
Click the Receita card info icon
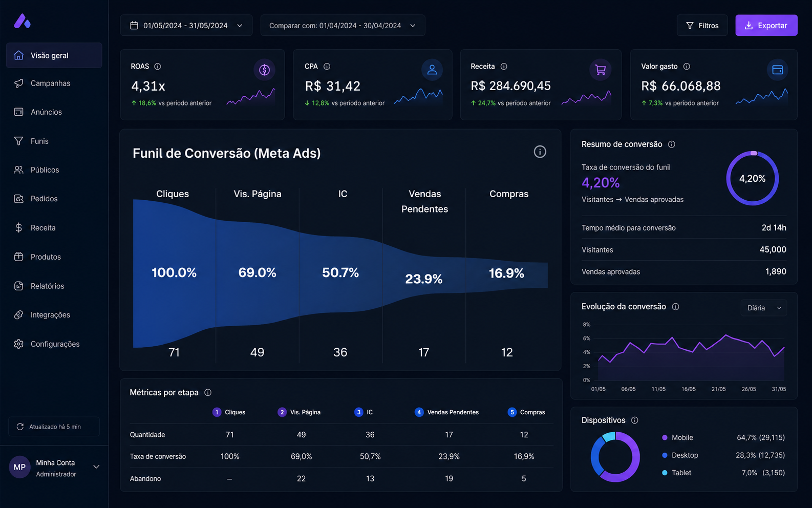[x=504, y=67]
